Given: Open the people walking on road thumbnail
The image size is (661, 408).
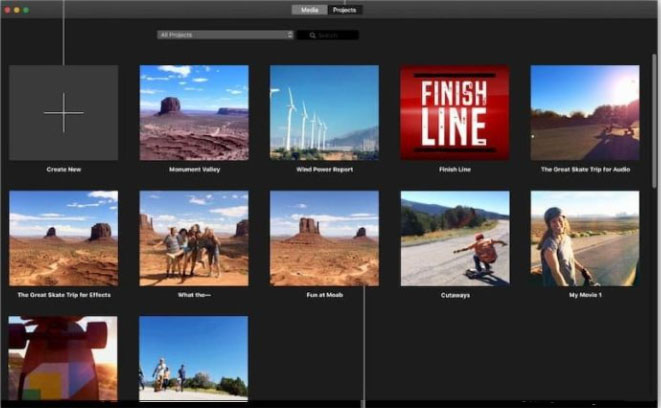Looking at the screenshot, I should [x=193, y=358].
